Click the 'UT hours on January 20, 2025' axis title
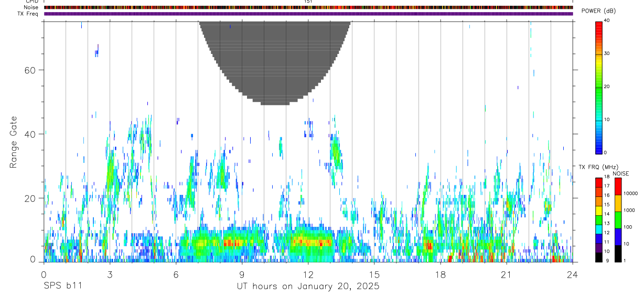This screenshot has height=297, width=644. pos(309,287)
